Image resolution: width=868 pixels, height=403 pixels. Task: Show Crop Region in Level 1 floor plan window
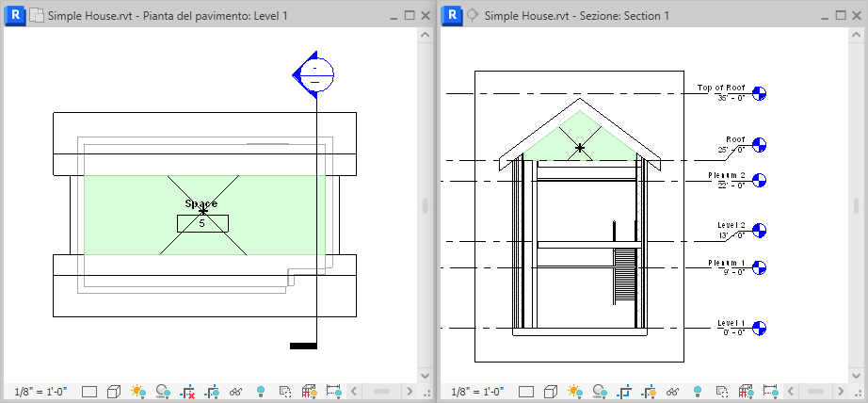pyautogui.click(x=212, y=392)
